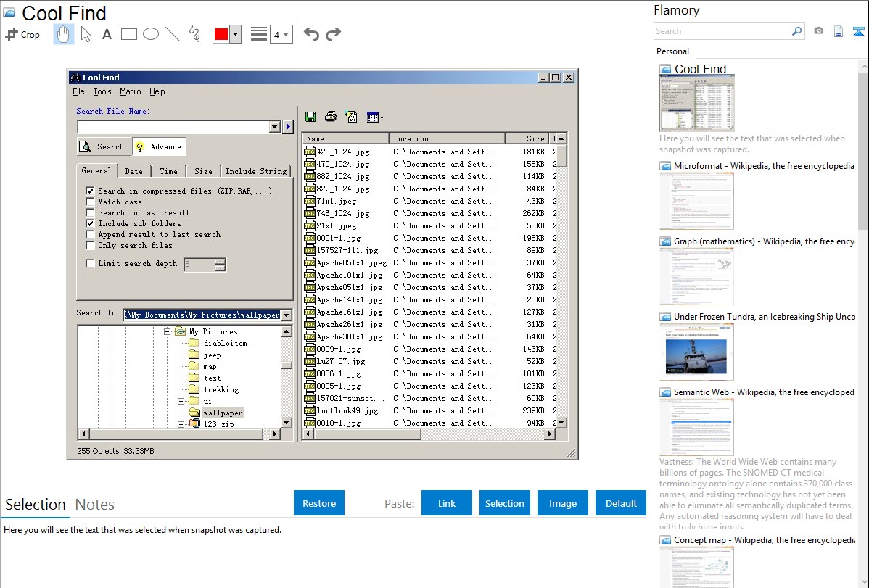Uncheck 'Include sub folders' option

pos(91,223)
